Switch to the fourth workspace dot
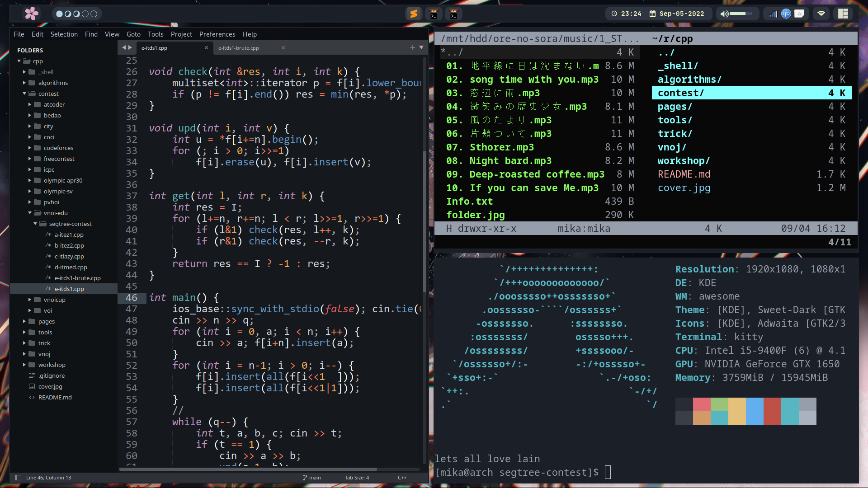 (85, 14)
